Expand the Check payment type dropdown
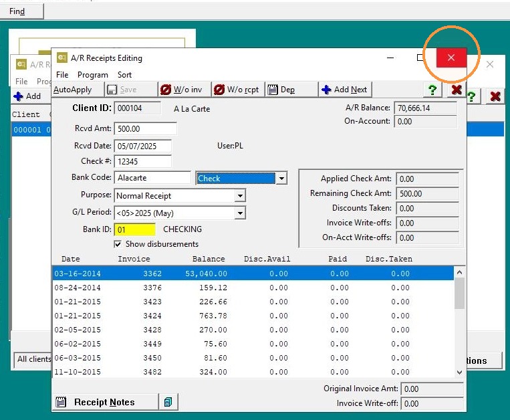Screen dimensions: 510x420 coord(281,179)
